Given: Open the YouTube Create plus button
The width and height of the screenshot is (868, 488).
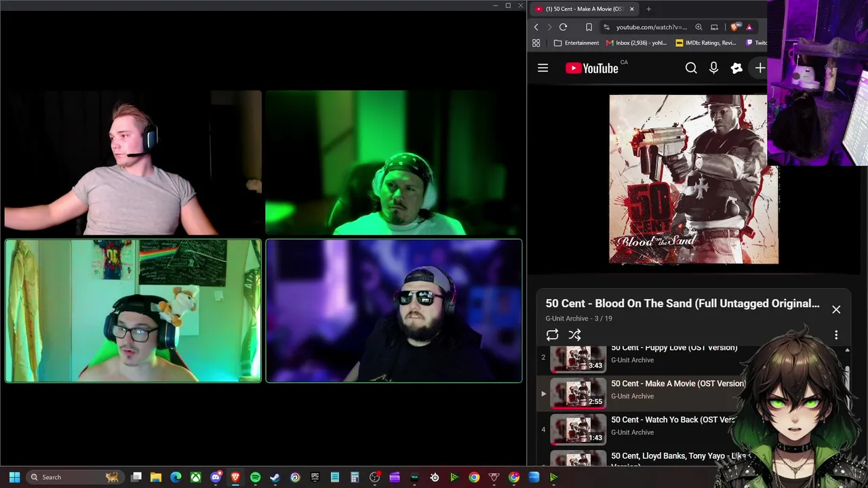Looking at the screenshot, I should (760, 68).
